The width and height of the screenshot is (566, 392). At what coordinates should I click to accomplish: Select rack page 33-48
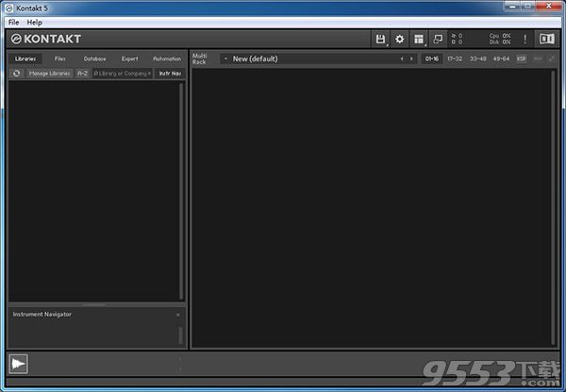click(477, 58)
